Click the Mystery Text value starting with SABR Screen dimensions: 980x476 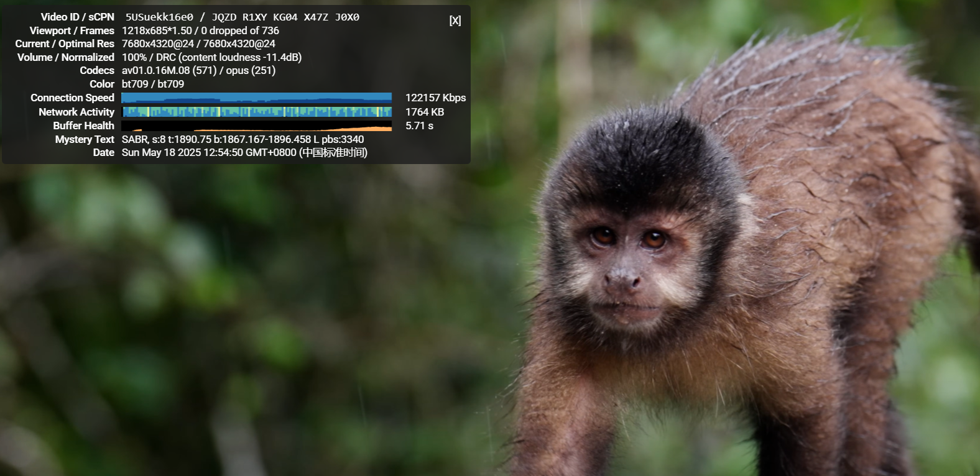(243, 139)
